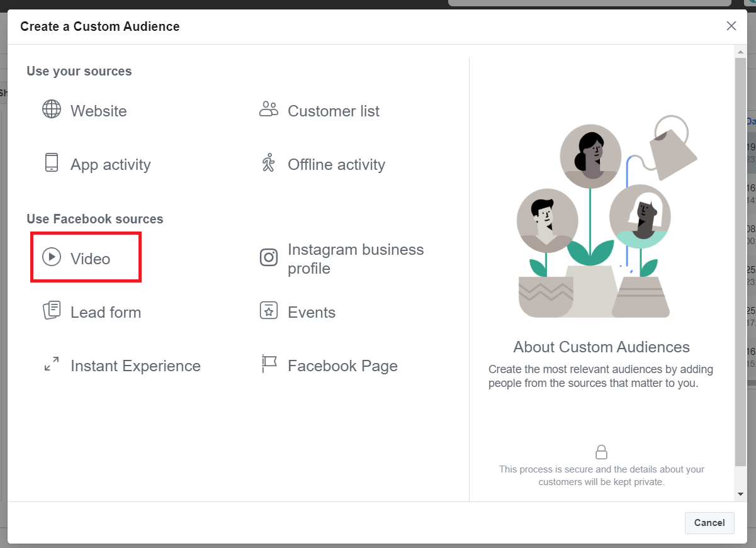This screenshot has width=756, height=548.
Task: Click the Website globe icon
Action: pos(52,109)
